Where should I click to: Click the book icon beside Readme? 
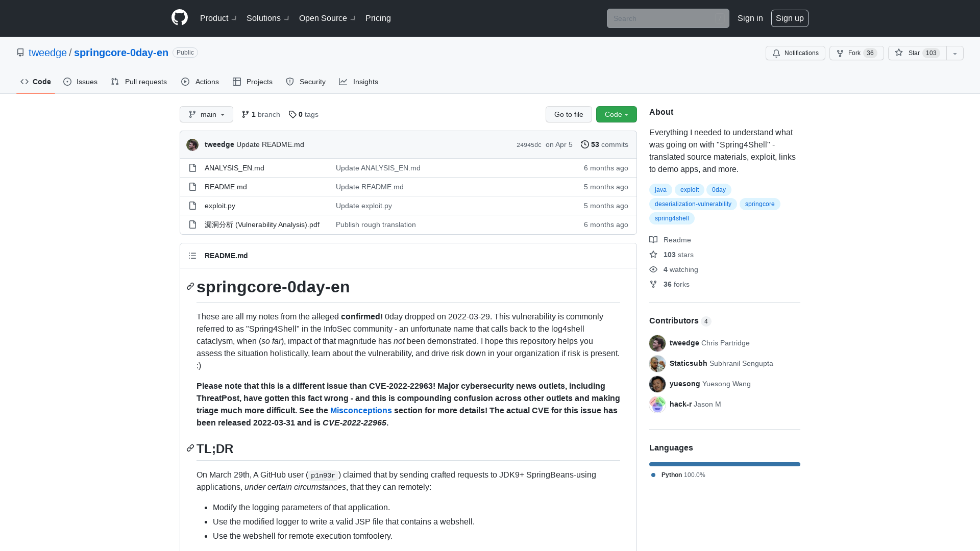tap(653, 240)
